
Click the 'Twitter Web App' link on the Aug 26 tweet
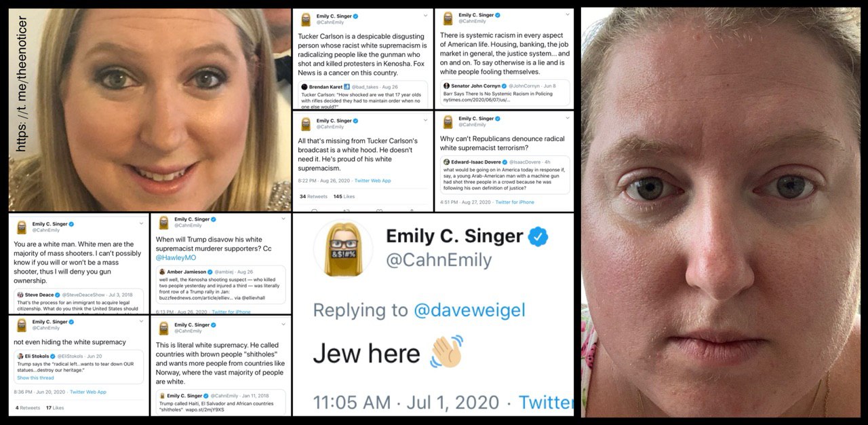pos(372,181)
